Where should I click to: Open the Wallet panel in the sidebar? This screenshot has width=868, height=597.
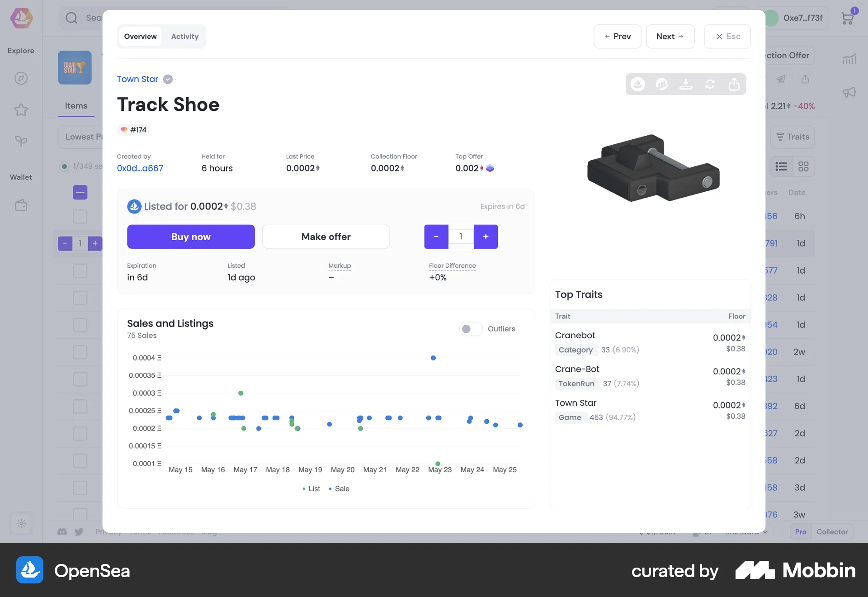(21, 205)
